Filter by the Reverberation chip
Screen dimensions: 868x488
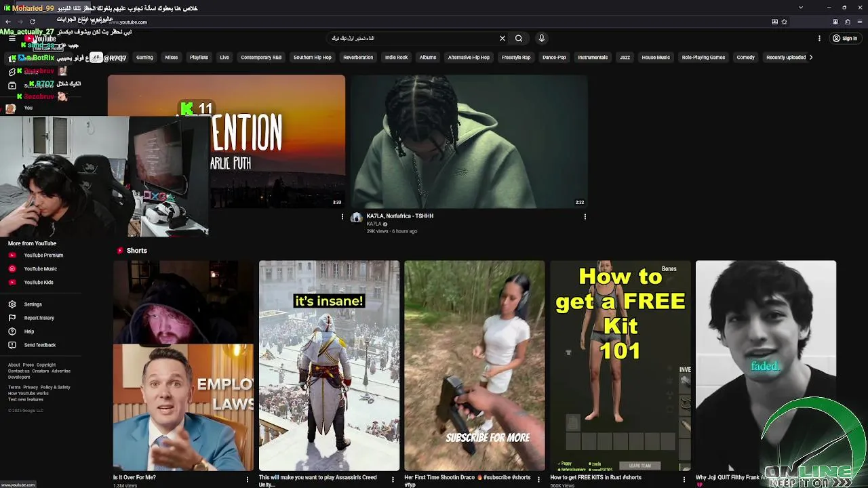(358, 58)
